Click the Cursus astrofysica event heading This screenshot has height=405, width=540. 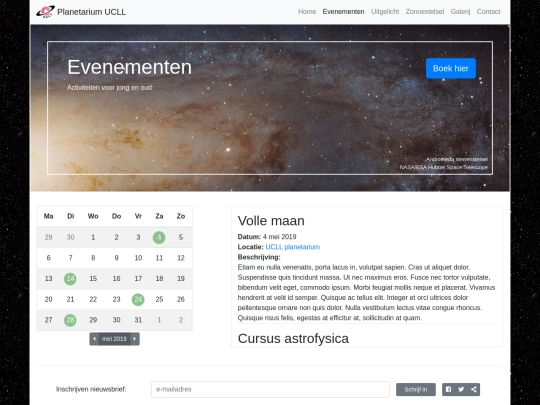[293, 339]
